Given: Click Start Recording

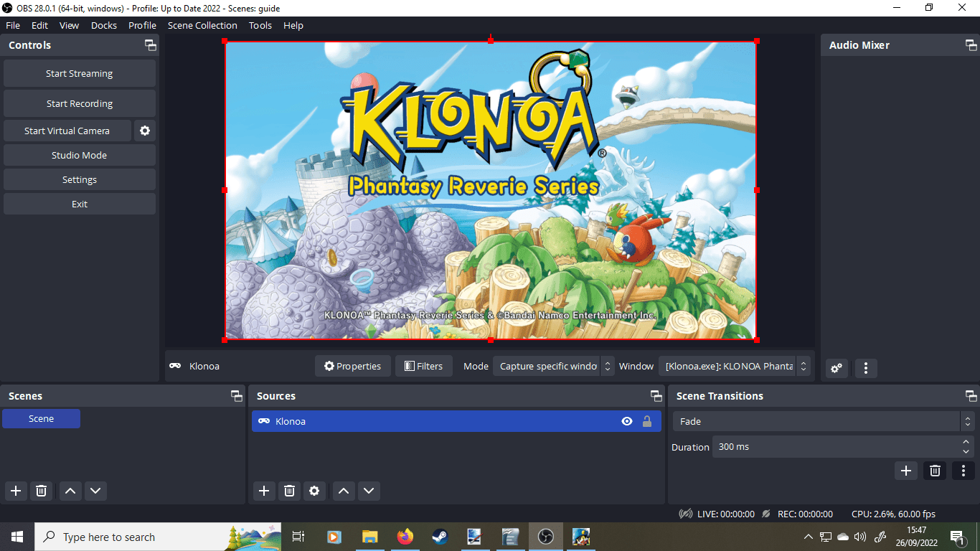Looking at the screenshot, I should (80, 103).
